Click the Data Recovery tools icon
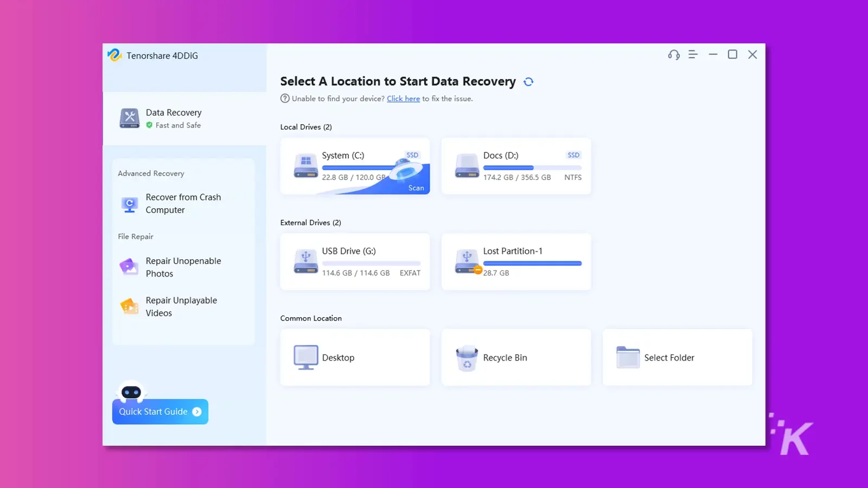868x488 pixels. pyautogui.click(x=130, y=118)
